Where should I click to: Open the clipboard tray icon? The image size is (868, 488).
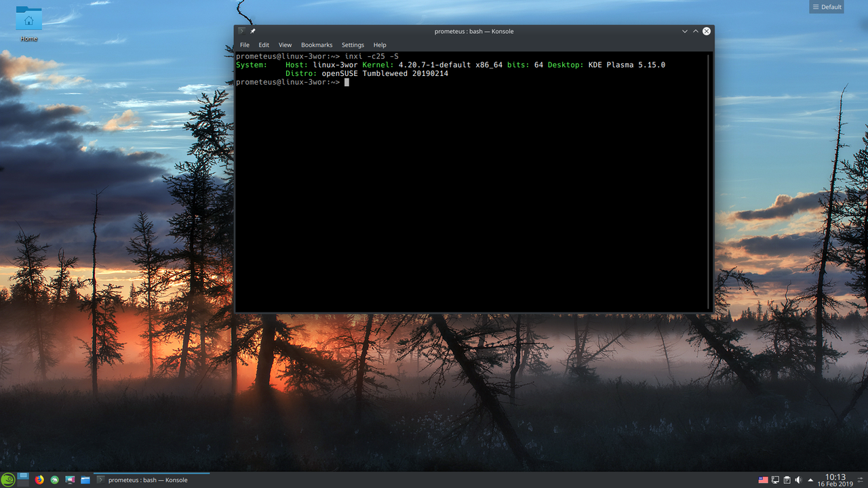[787, 480]
